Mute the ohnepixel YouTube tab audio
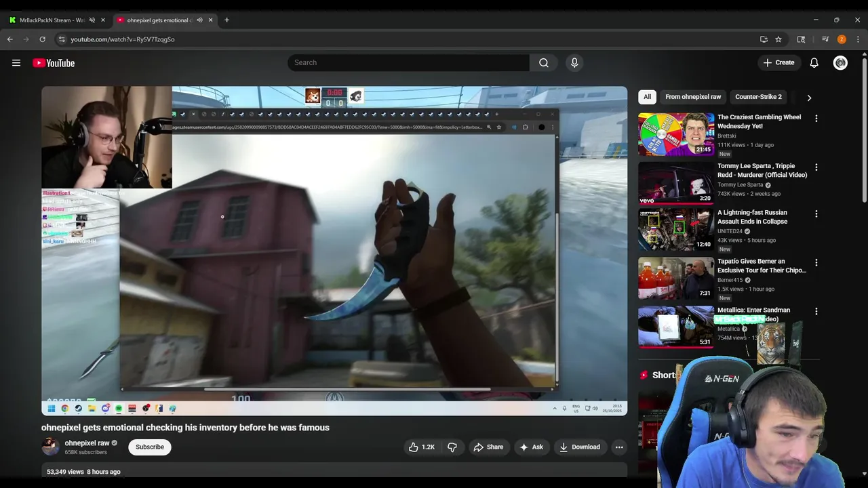Image resolution: width=868 pixels, height=488 pixels. tap(199, 20)
